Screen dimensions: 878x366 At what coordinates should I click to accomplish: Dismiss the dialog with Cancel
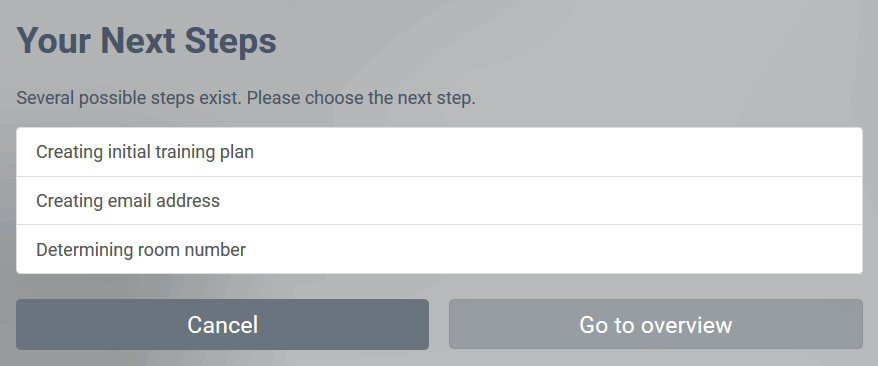click(222, 325)
